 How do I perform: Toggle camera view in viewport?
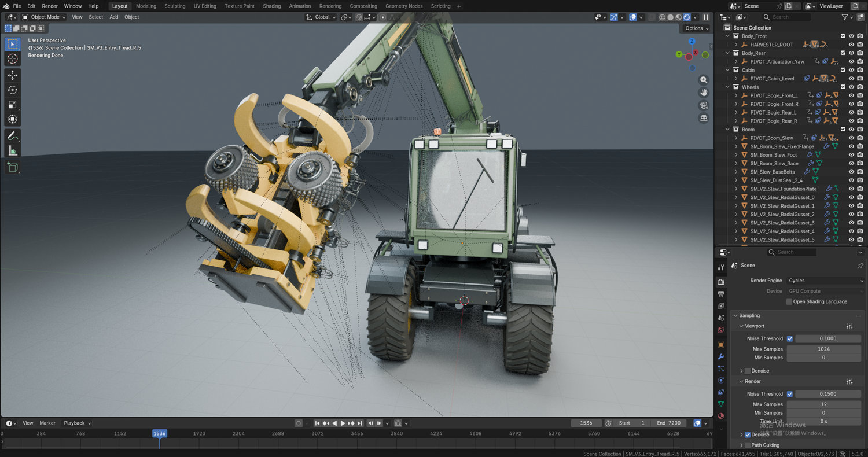tap(704, 105)
